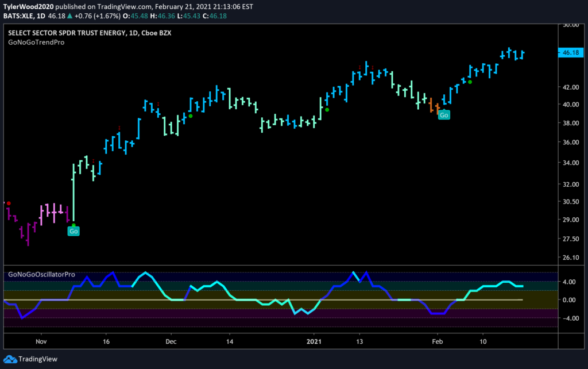The height and width of the screenshot is (369, 588).
Task: Click the high value H:46.36
Action: click(x=163, y=16)
